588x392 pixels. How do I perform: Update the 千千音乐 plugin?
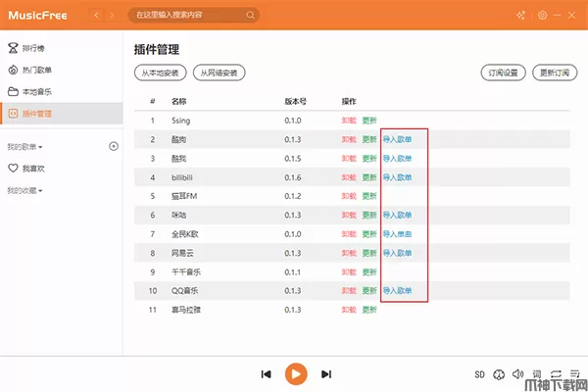coord(369,272)
